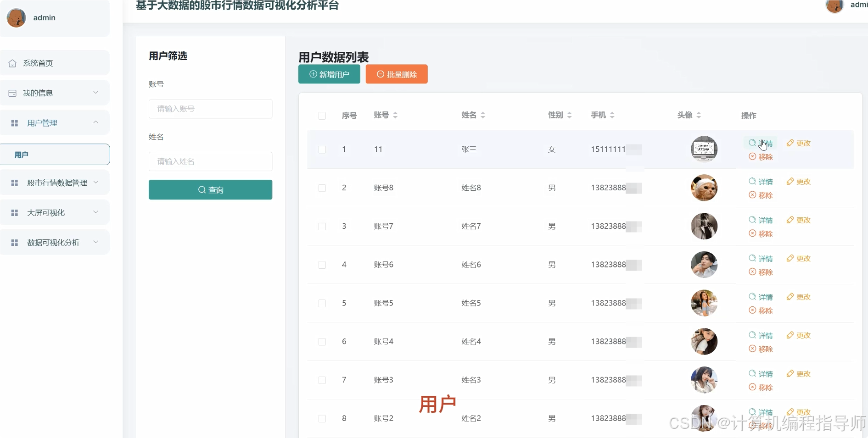The image size is (868, 438).
Task: Click the plus icon on 新增用户 button
Action: (313, 74)
